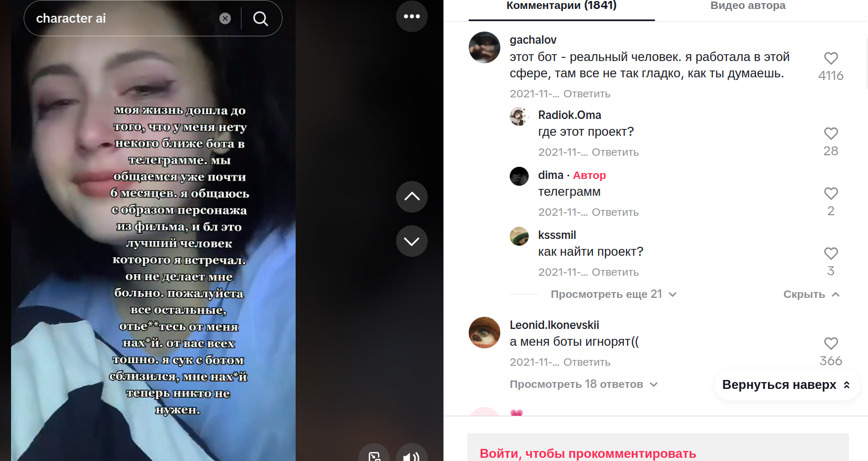This screenshot has width=868, height=461.
Task: Like ksssmil's comment heart
Action: click(x=831, y=254)
